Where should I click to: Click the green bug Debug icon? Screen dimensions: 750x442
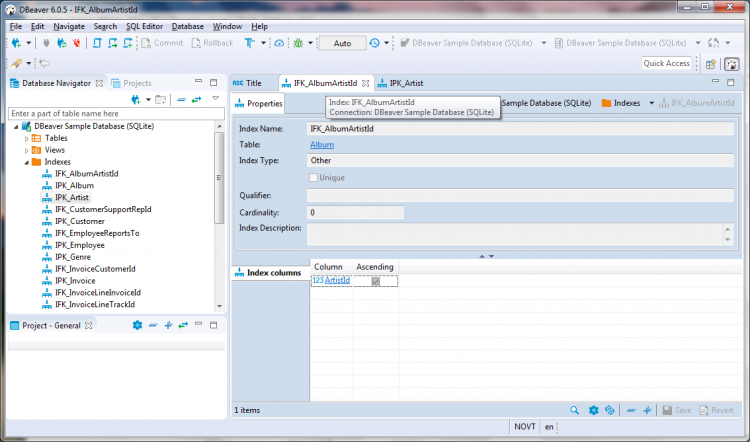pos(298,43)
